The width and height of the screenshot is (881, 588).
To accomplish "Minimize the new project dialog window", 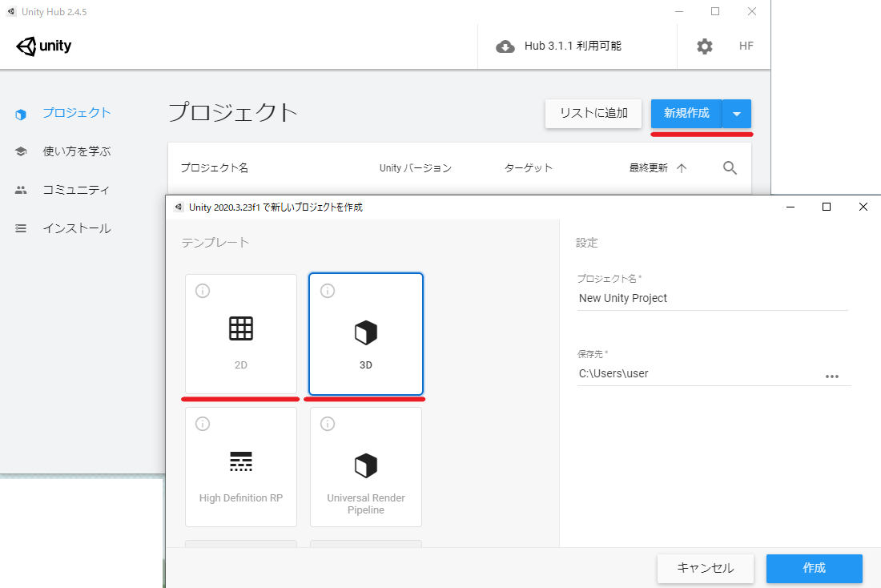I will tap(790, 207).
